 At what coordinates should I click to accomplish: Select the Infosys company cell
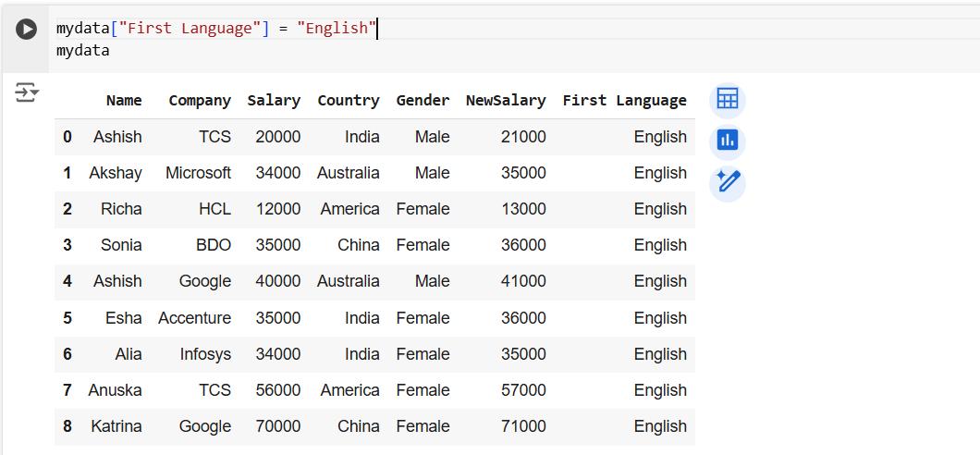tap(205, 354)
